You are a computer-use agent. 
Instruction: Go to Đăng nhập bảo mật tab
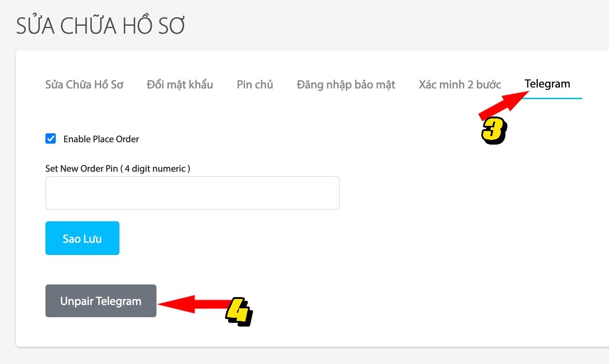(346, 85)
